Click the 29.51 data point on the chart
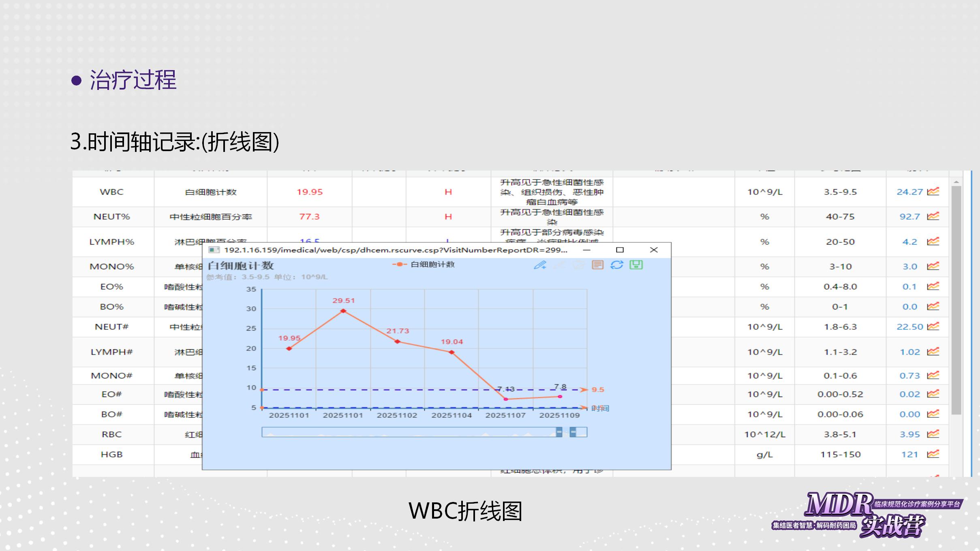This screenshot has width=980, height=551. click(343, 311)
